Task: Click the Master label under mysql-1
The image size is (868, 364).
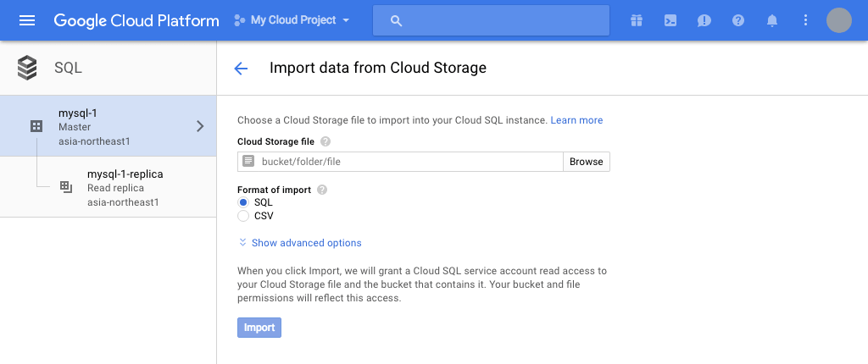Action: pos(75,127)
